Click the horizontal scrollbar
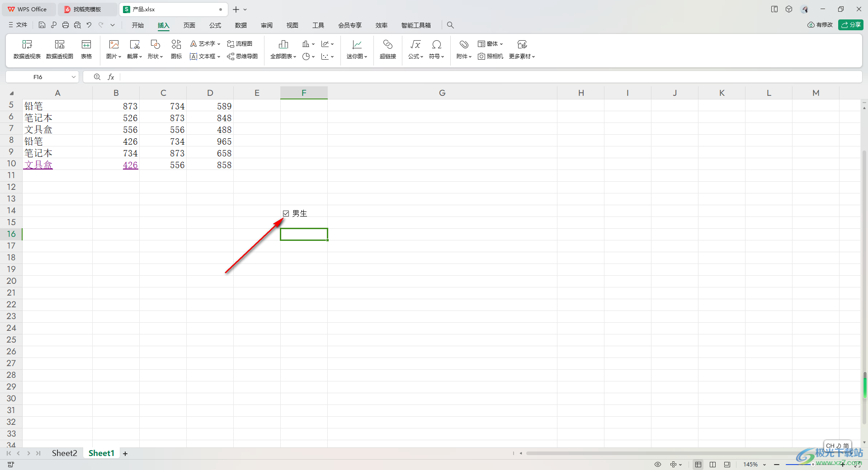 pyautogui.click(x=678, y=453)
